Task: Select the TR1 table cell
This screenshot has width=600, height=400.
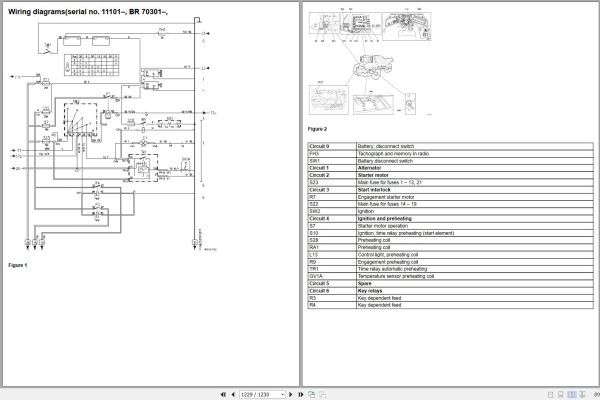Action: (332, 269)
